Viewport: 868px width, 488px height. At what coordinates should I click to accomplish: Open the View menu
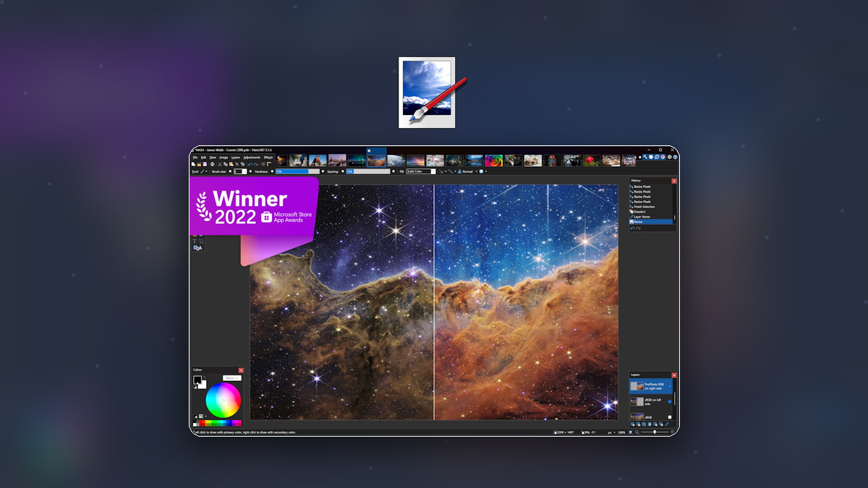tap(213, 158)
